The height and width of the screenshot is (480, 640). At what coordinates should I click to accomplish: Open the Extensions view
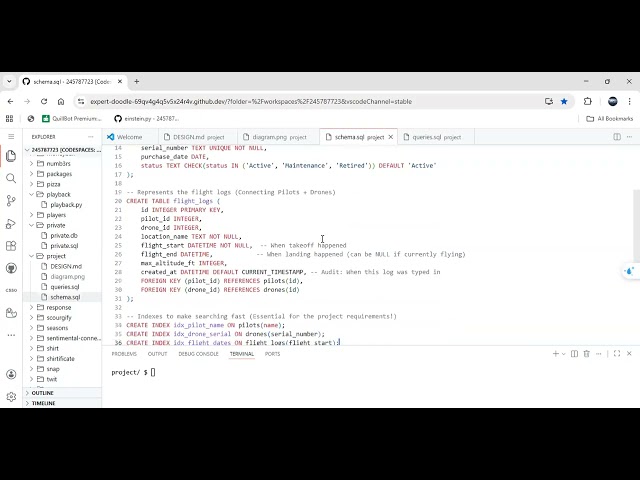tap(11, 246)
